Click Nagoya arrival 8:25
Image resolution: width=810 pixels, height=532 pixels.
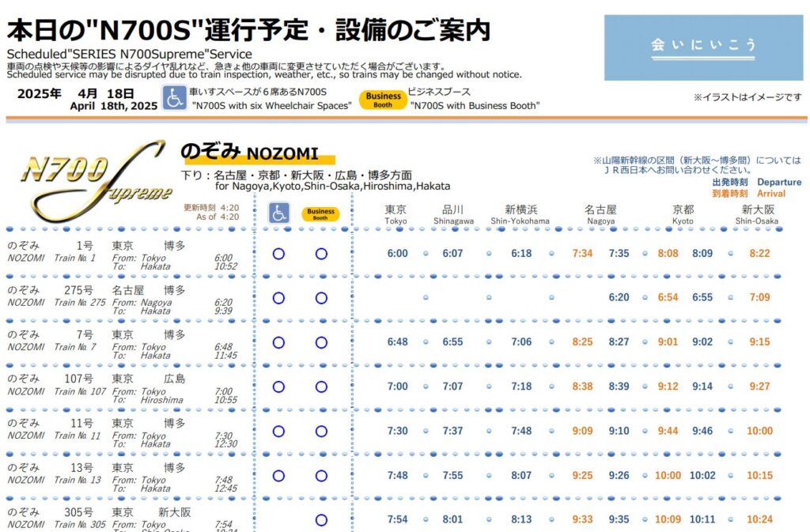(582, 341)
